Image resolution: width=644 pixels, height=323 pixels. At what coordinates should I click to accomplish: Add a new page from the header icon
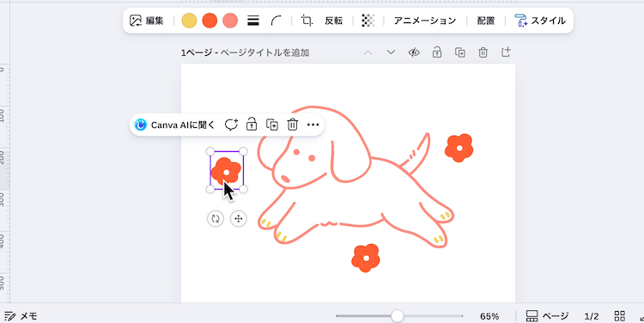[506, 52]
